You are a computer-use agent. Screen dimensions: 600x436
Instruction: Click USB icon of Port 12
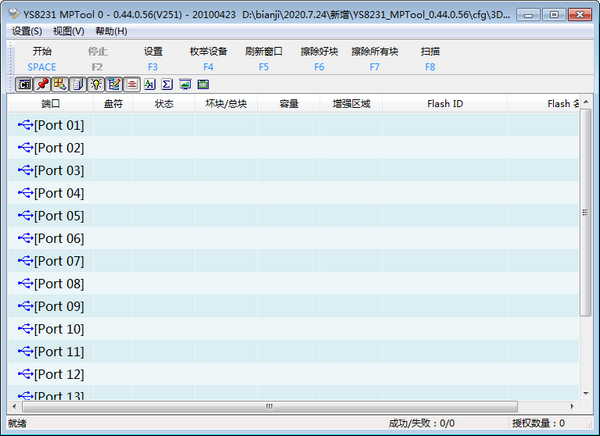(26, 374)
